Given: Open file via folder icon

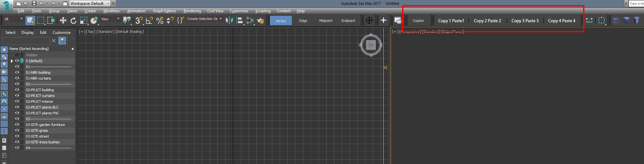Looking at the screenshot, I should click(26, 4).
